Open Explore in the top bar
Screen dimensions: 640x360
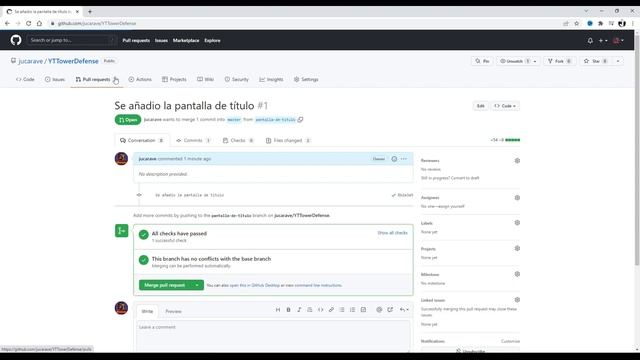[x=212, y=40]
